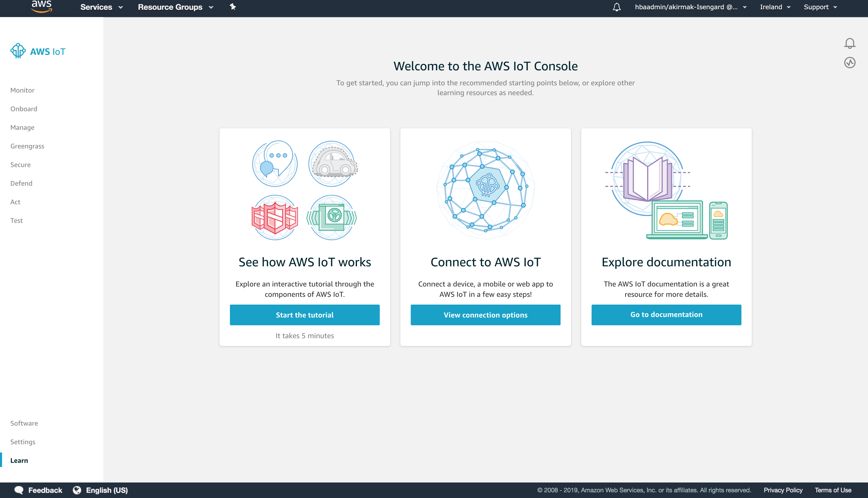
Task: Click the green gear device illustration
Action: click(331, 217)
